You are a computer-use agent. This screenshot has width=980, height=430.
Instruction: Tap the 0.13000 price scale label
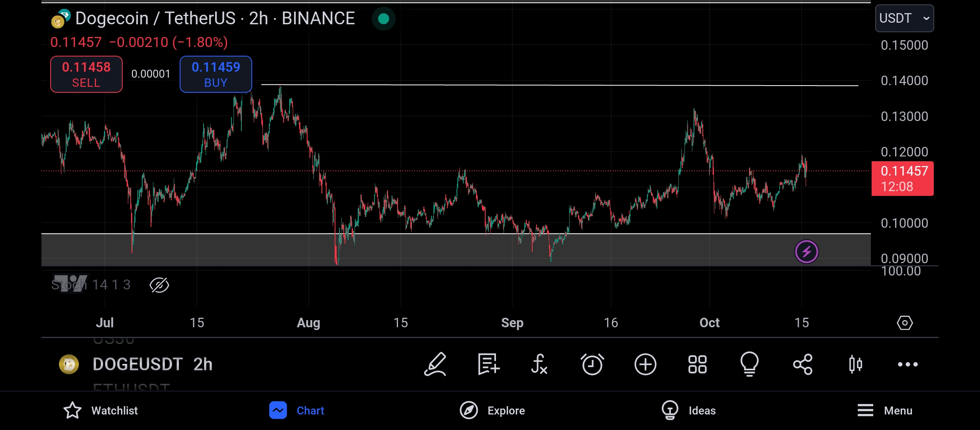[904, 117]
